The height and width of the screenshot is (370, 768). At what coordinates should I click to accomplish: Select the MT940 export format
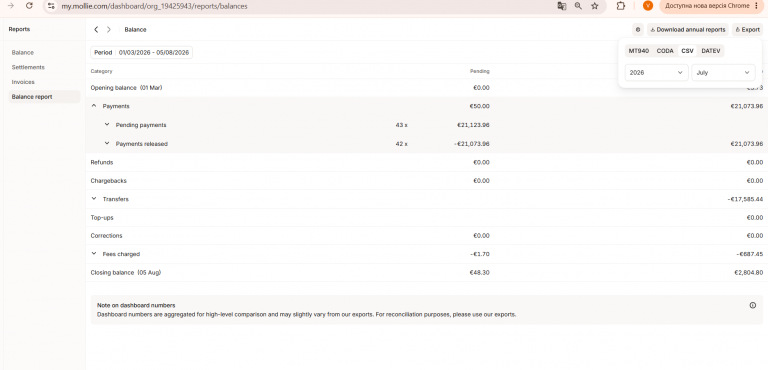tap(639, 51)
